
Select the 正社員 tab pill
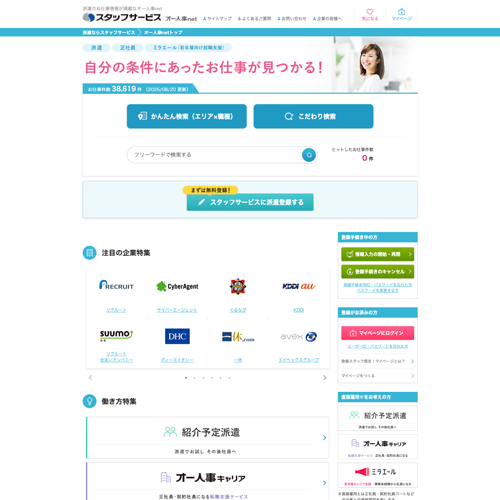click(128, 48)
